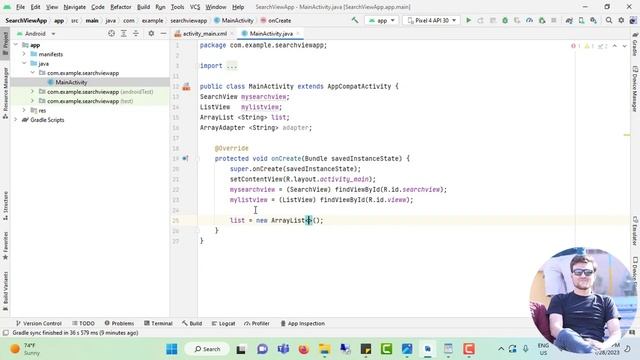640x360 pixels.
Task: Attach debugger to Android process icon
Action: [542, 20]
